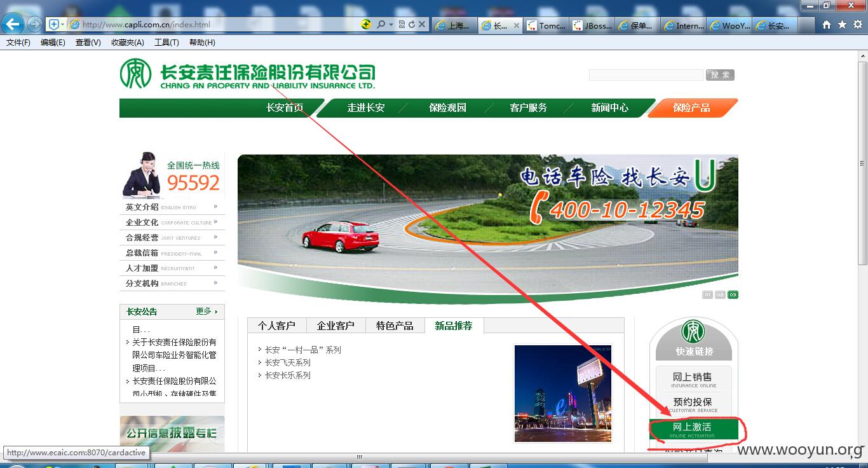The width and height of the screenshot is (868, 468).
Task: Select the 企业客户 product tab
Action: click(336, 326)
